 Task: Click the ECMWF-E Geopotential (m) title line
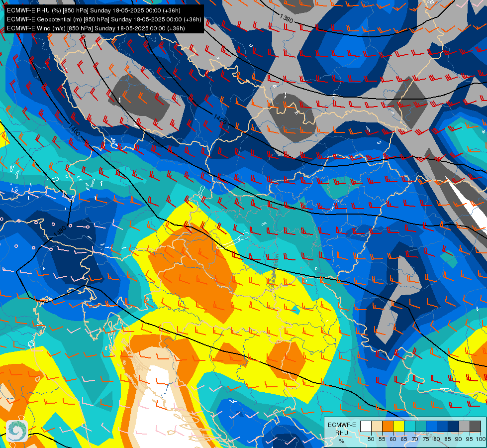pos(104,19)
